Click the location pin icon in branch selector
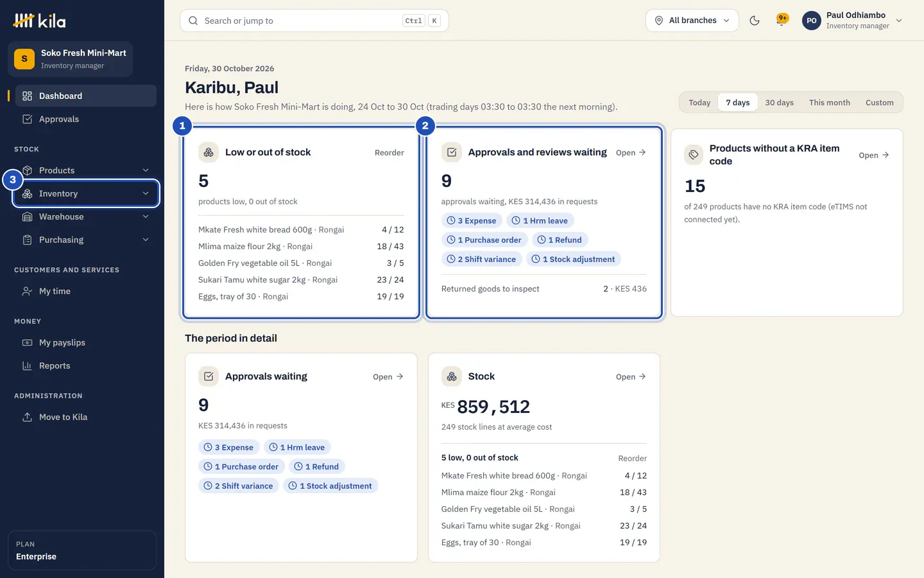Image resolution: width=924 pixels, height=578 pixels. click(659, 21)
